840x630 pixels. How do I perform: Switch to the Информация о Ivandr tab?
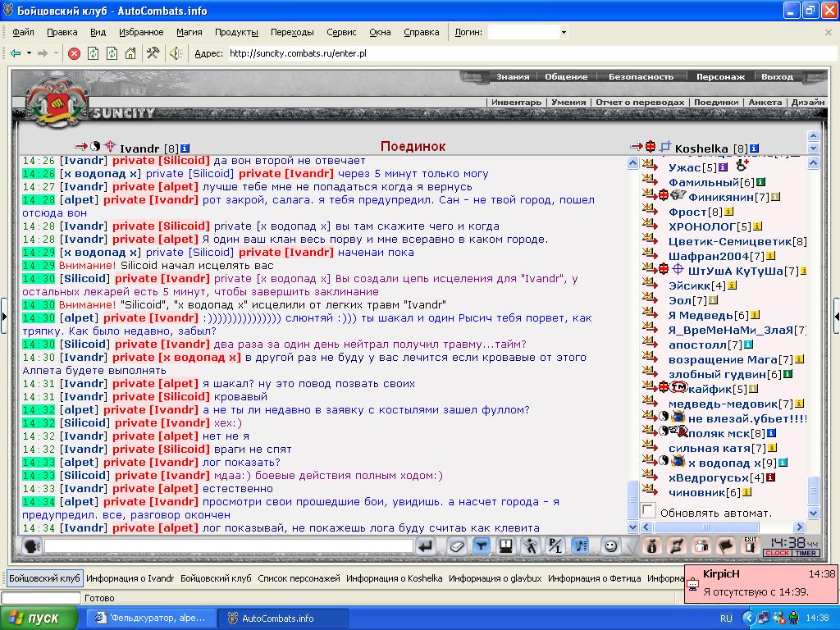[x=130, y=578]
